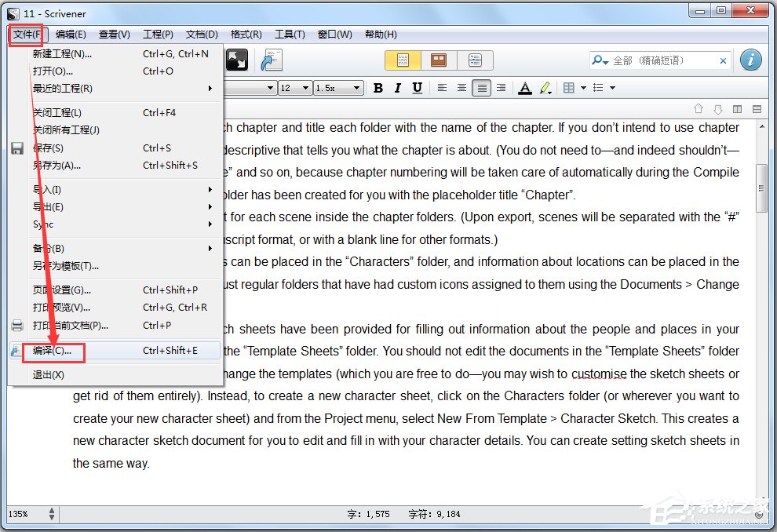Click the search magnifier options icon
This screenshot has width=777, height=532.
point(600,60)
